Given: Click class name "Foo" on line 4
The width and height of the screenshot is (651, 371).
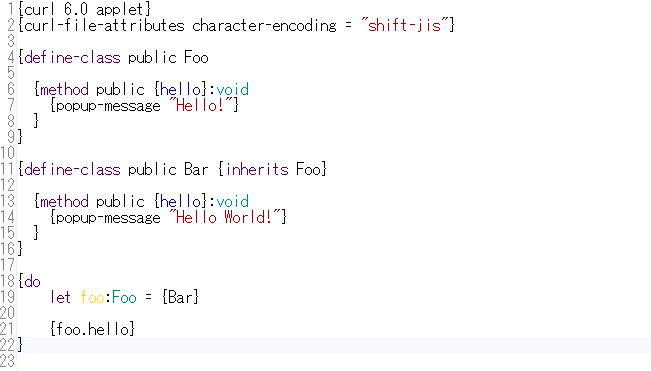Looking at the screenshot, I should 196,57.
